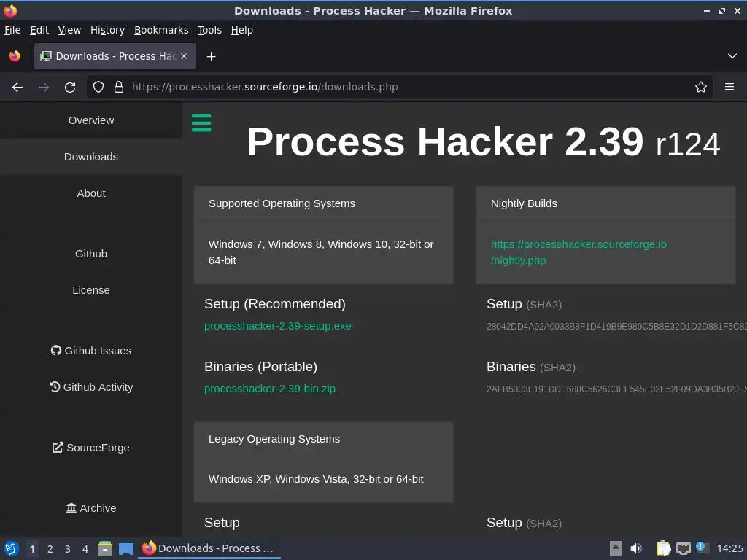Open the About page in the sidebar

pyautogui.click(x=91, y=193)
